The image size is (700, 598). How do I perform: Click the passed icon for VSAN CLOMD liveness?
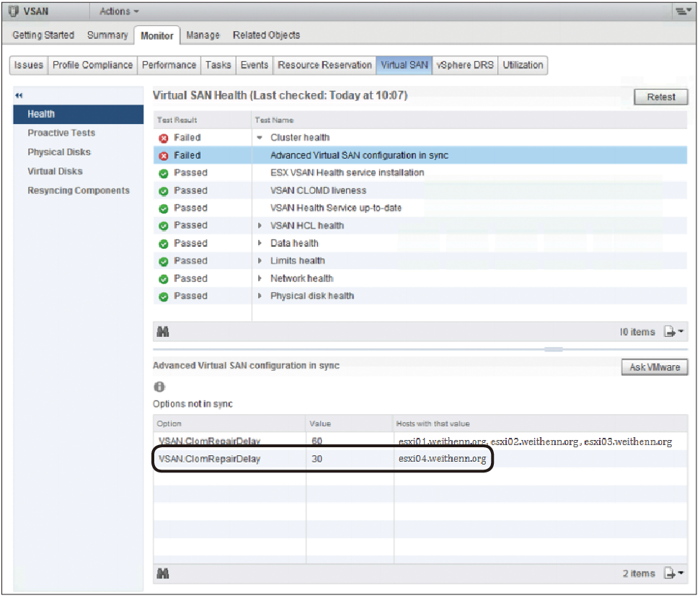click(164, 191)
